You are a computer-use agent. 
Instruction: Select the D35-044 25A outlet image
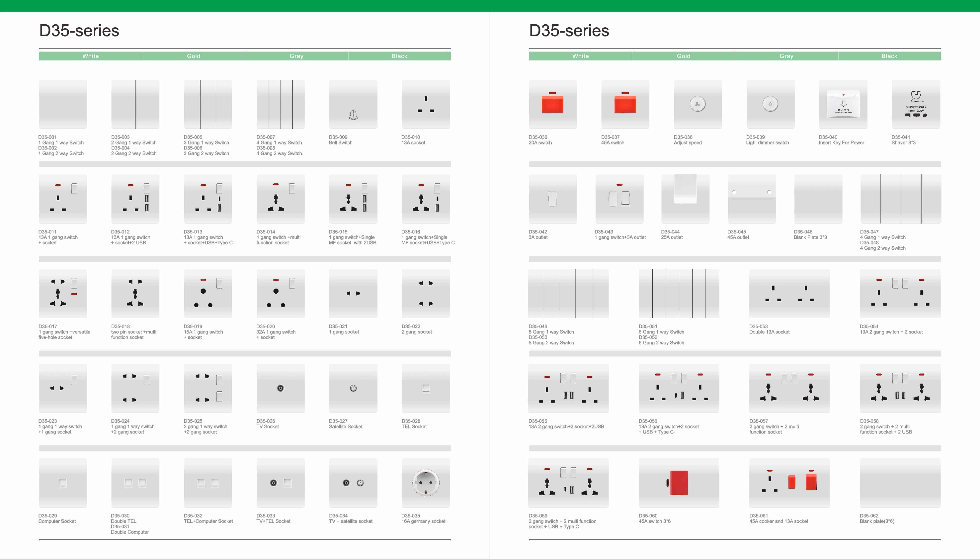[x=685, y=199]
